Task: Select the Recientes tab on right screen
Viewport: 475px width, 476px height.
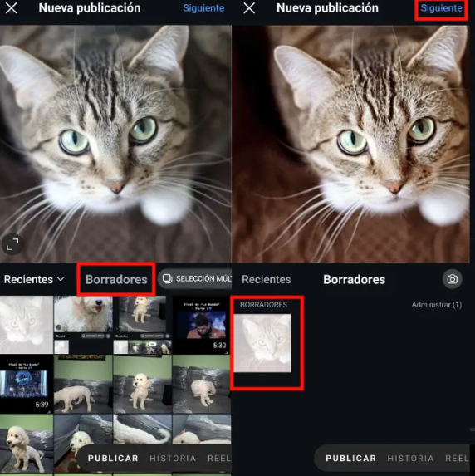Action: 267,279
